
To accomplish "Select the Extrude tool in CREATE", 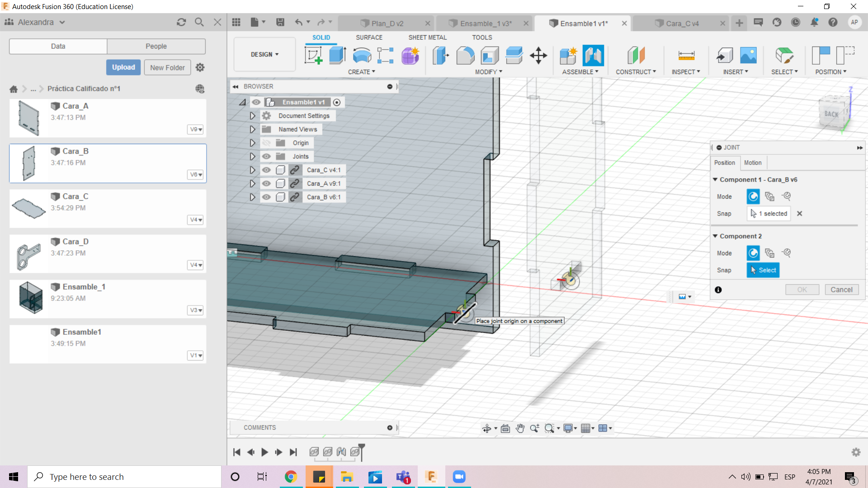I will (x=337, y=56).
